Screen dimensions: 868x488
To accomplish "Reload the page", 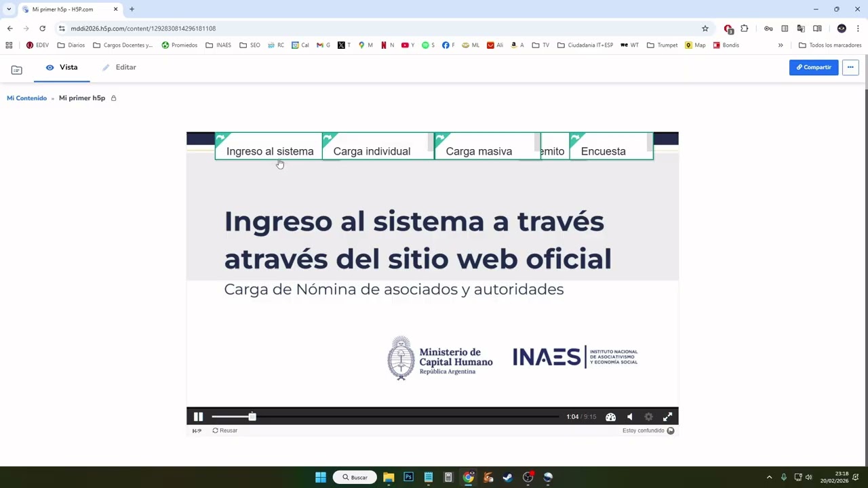I will click(42, 28).
